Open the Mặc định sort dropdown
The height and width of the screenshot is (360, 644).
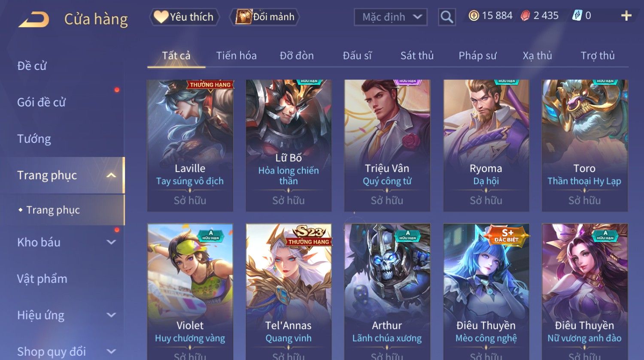pyautogui.click(x=391, y=17)
